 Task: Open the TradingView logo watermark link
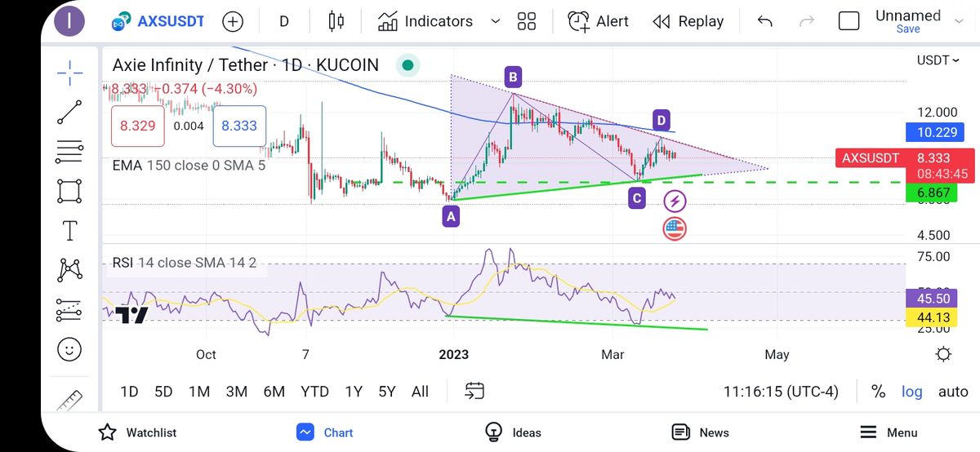tap(131, 315)
